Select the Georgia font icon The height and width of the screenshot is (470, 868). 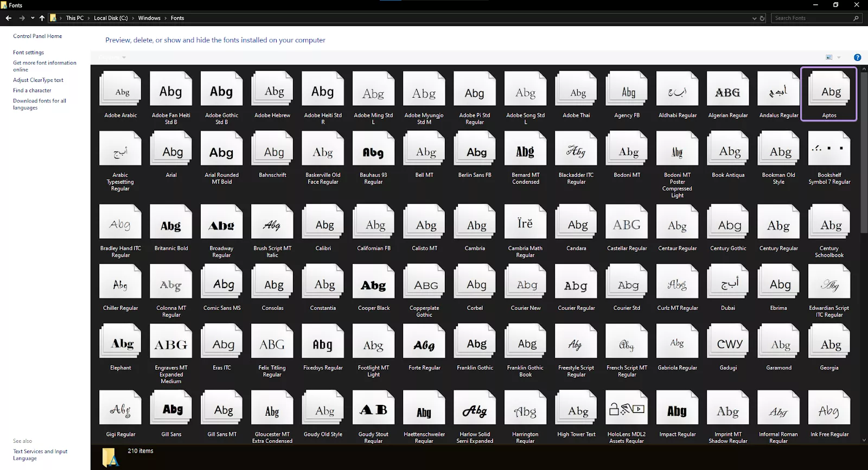coord(829,341)
